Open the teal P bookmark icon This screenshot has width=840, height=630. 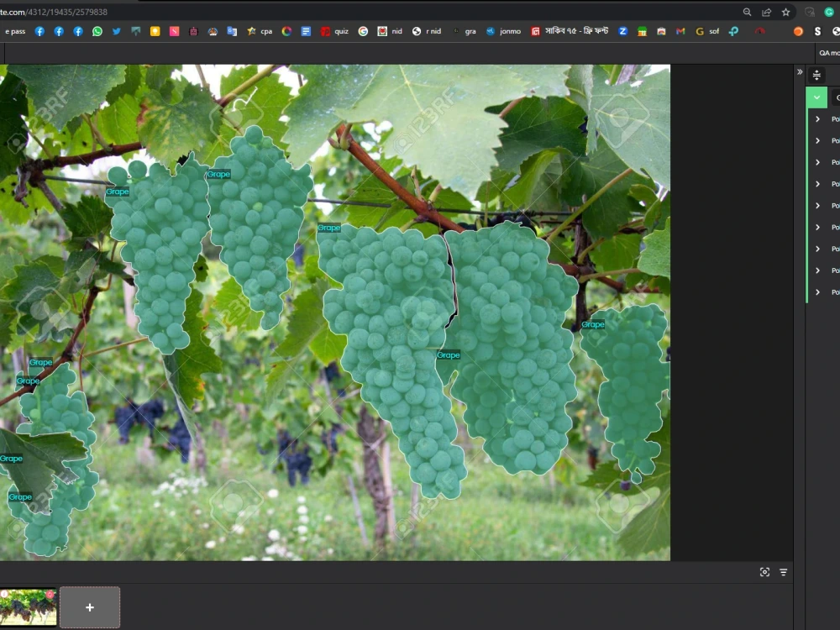pos(733,31)
